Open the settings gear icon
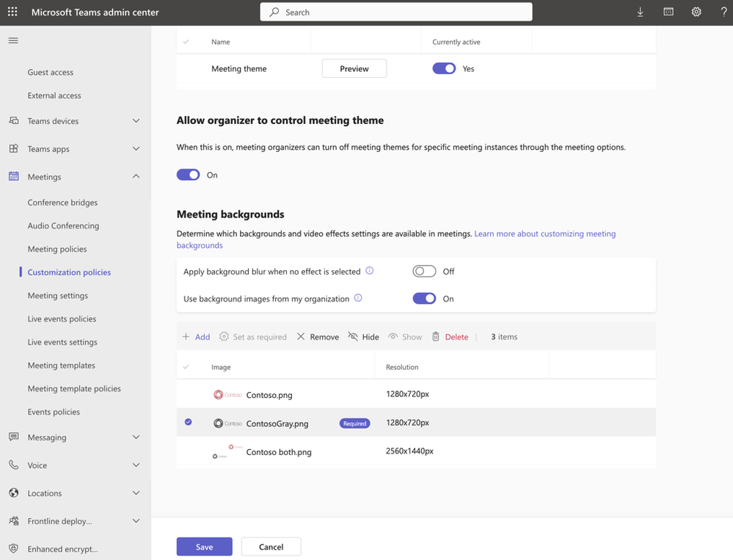This screenshot has height=560, width=733. click(x=696, y=12)
